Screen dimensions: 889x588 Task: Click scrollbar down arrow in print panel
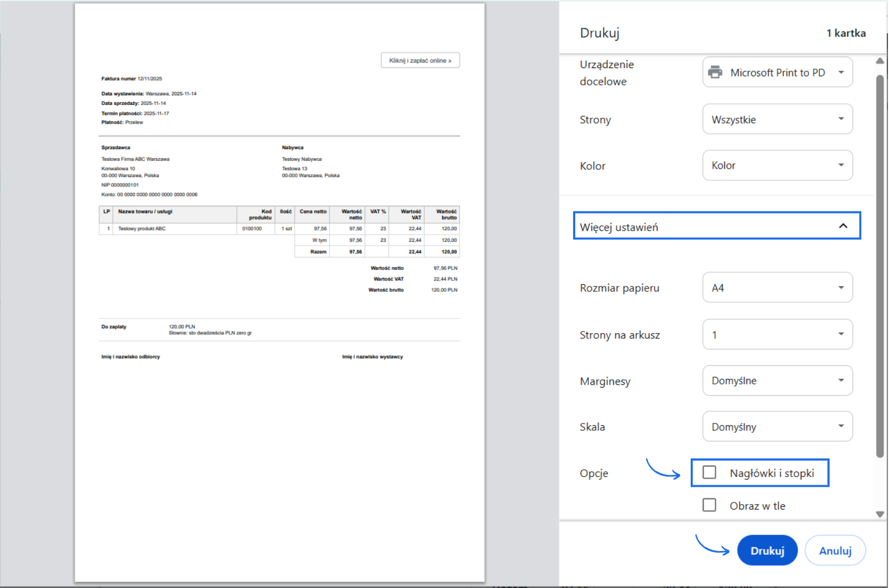coord(880,514)
